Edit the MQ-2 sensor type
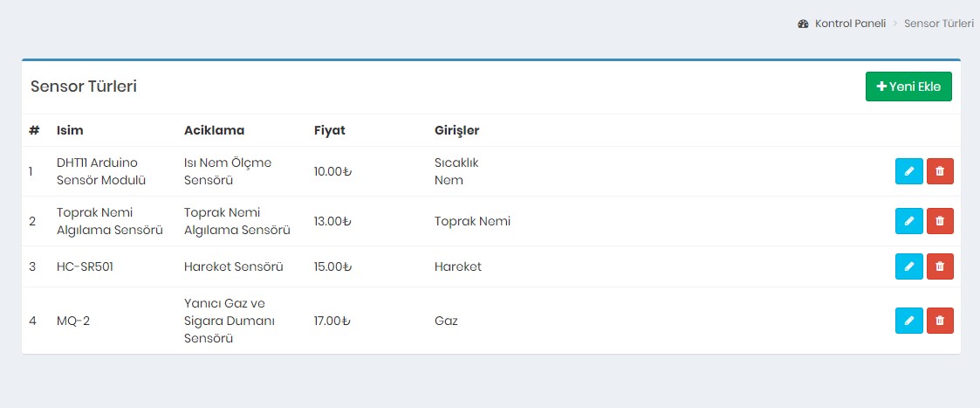The height and width of the screenshot is (408, 980). [x=908, y=321]
